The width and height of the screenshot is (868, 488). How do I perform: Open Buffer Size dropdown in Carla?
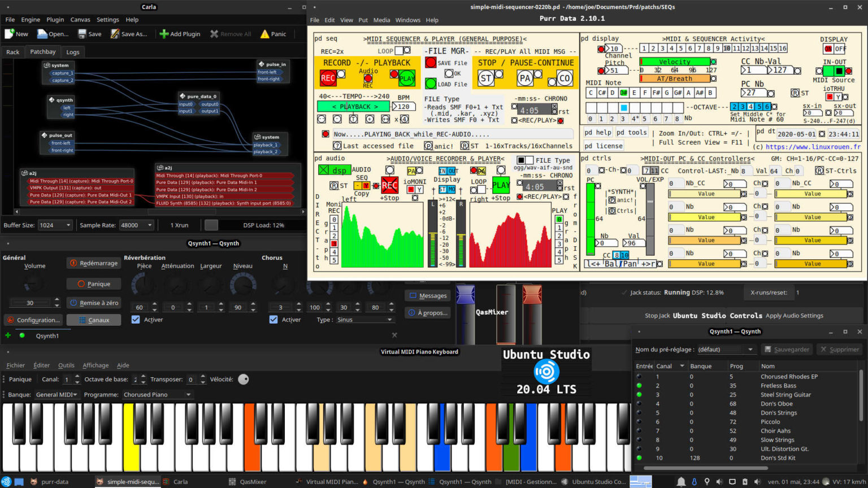point(55,225)
